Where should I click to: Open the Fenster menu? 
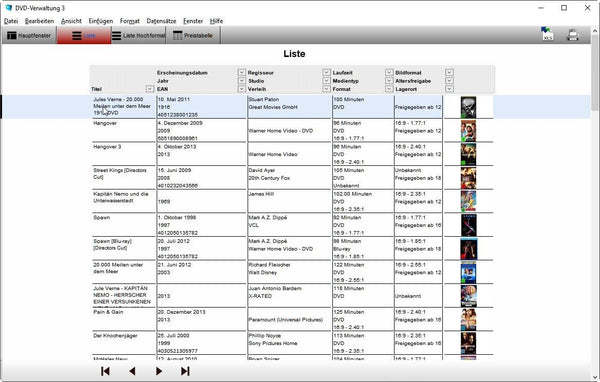pyautogui.click(x=193, y=21)
